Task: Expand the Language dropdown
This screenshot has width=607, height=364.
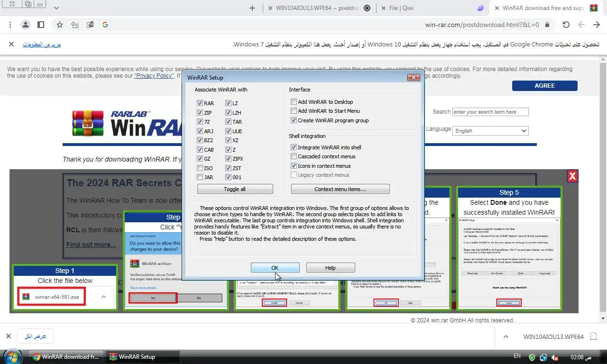Action: point(490,131)
